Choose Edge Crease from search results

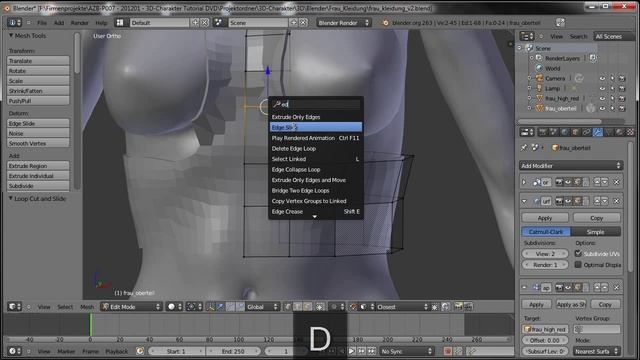tap(316, 211)
